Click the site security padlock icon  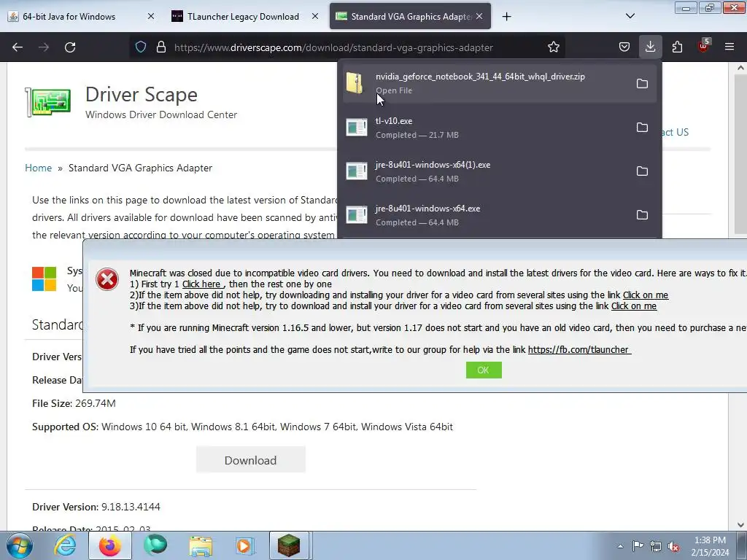161,47
